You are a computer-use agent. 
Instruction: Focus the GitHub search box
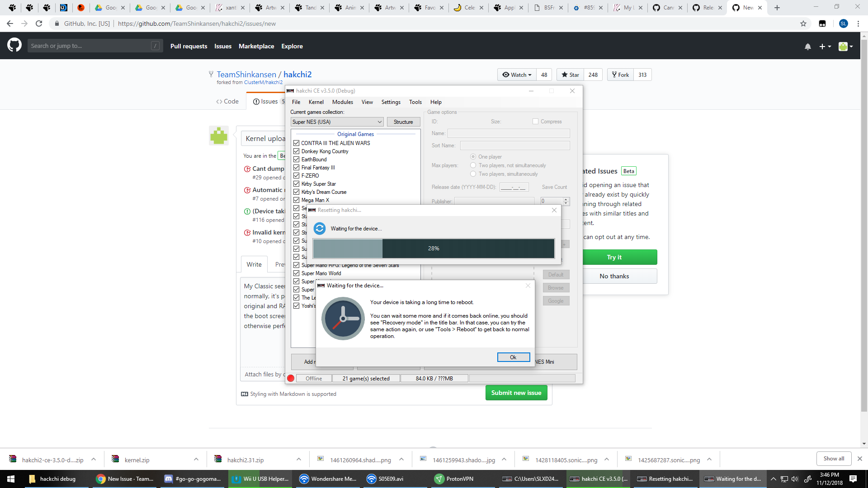[x=90, y=46]
